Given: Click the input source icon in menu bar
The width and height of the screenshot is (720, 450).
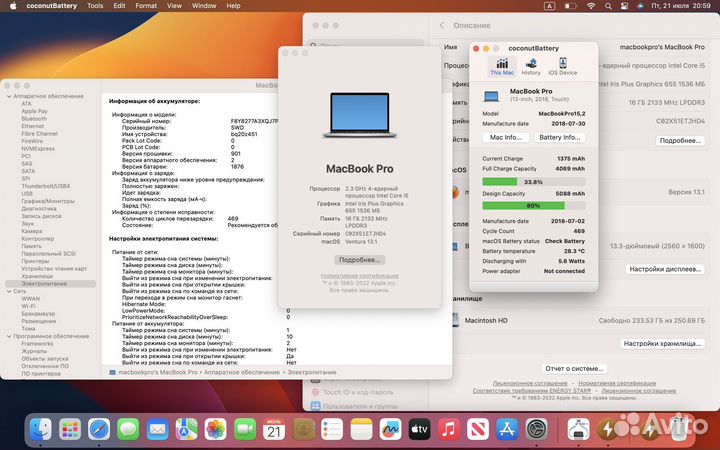Looking at the screenshot, I should [x=549, y=6].
